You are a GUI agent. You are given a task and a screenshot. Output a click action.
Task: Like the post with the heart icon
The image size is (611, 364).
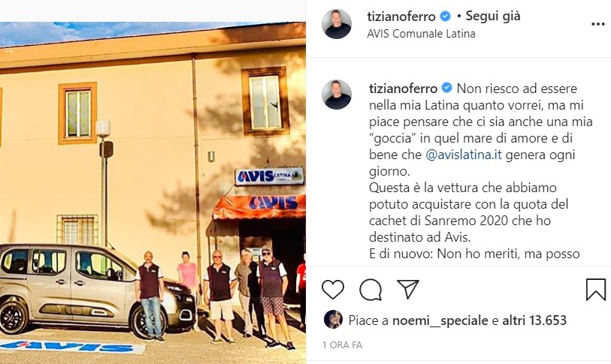pyautogui.click(x=333, y=289)
